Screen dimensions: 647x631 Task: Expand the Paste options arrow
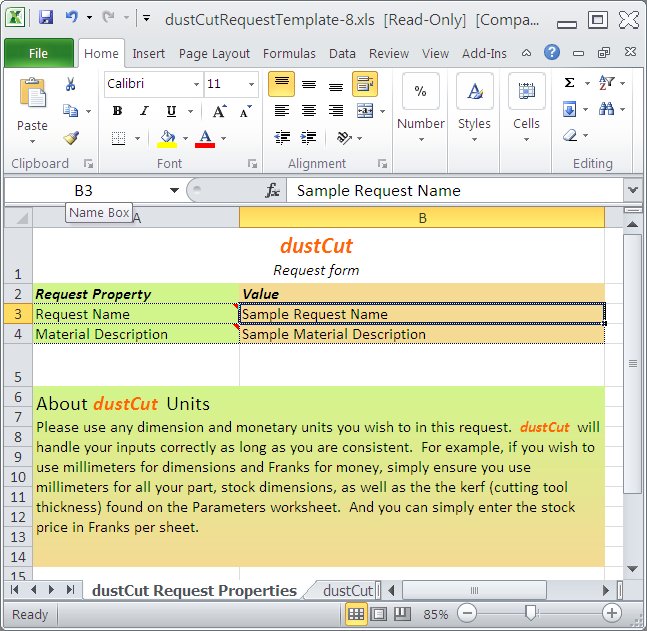click(32, 142)
